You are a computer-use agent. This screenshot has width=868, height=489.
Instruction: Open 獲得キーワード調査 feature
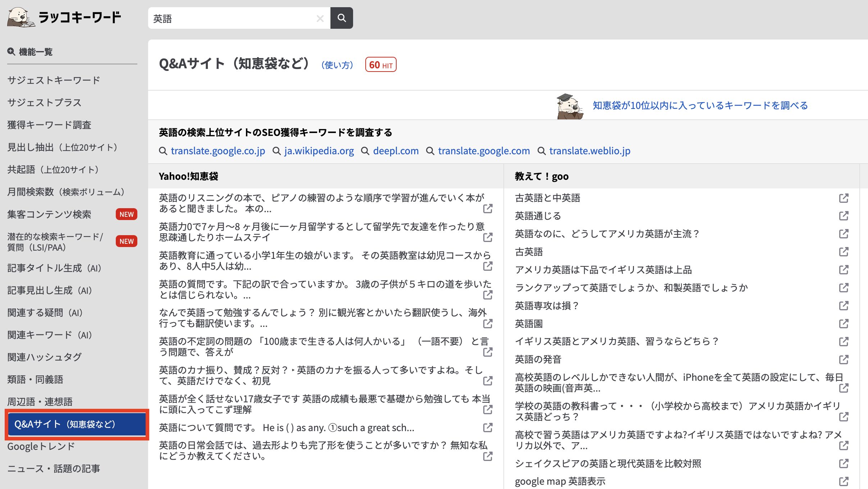point(49,125)
